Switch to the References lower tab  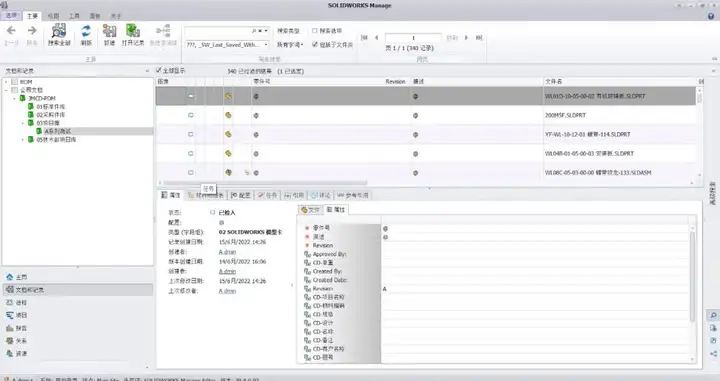point(353,195)
